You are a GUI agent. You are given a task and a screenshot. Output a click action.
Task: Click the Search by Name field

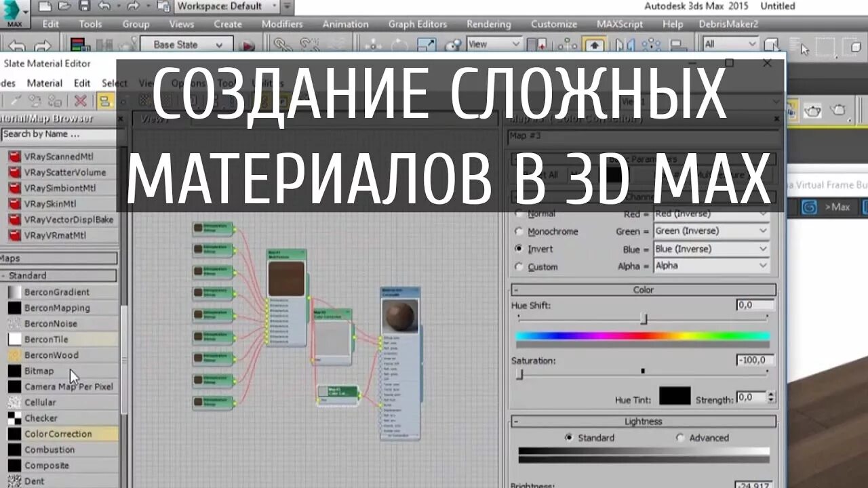pyautogui.click(x=58, y=134)
